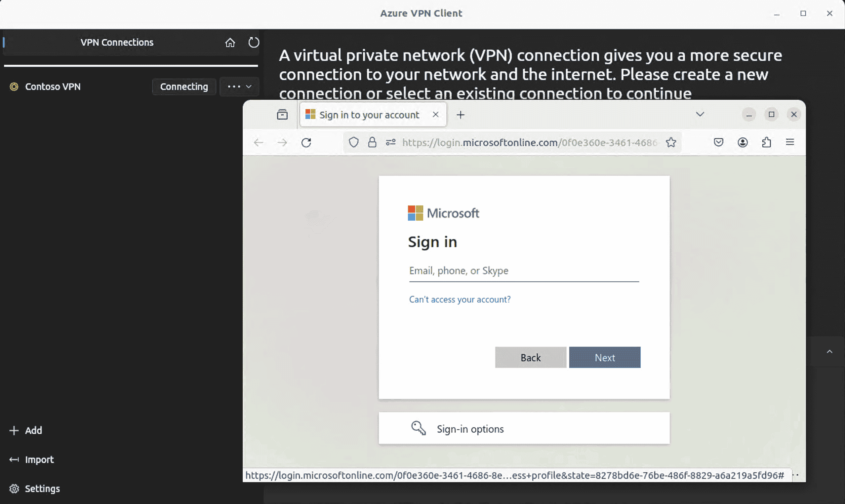Screen dimensions: 845x504
Task: Click the Settings gear icon
Action: (14, 488)
